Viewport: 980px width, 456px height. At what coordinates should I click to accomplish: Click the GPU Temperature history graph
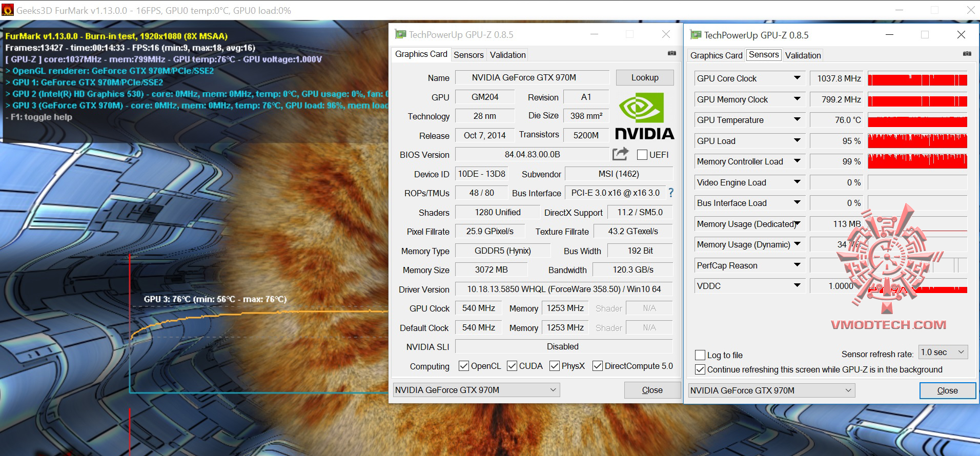(917, 120)
